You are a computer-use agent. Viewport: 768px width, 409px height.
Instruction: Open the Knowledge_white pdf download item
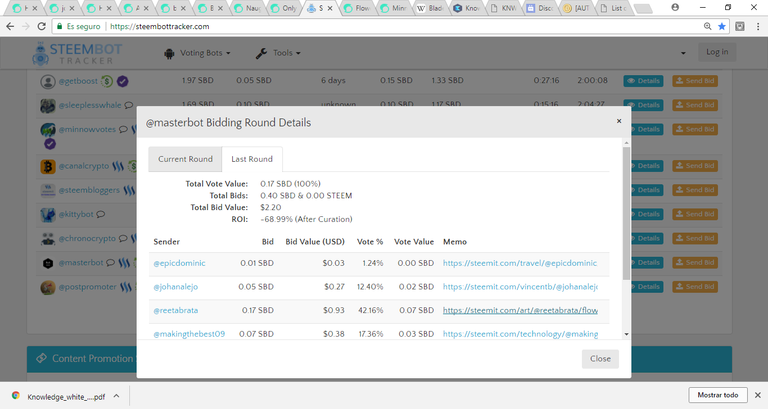pos(60,396)
